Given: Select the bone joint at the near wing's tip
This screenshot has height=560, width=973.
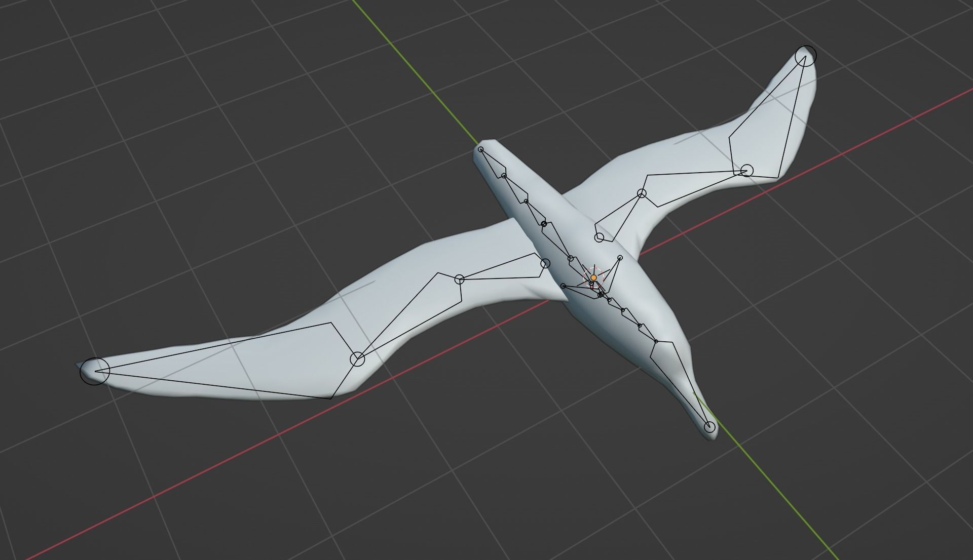Looking at the screenshot, I should [x=95, y=371].
